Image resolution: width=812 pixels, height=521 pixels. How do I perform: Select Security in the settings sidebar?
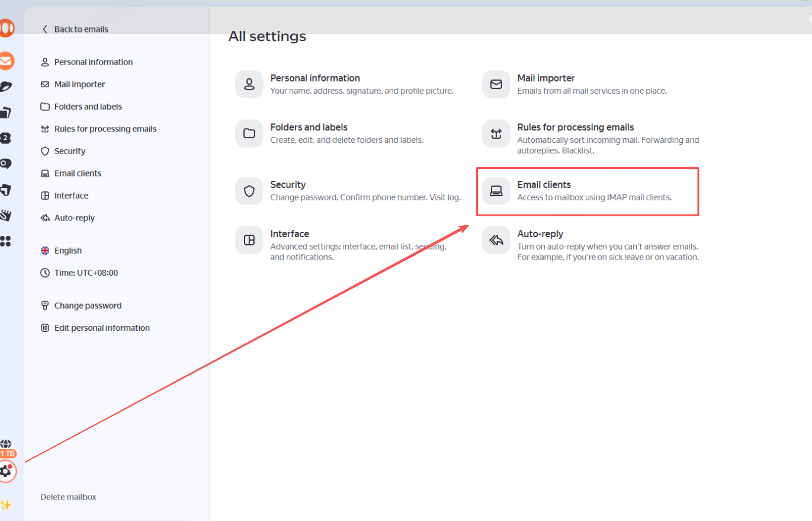tap(63, 151)
